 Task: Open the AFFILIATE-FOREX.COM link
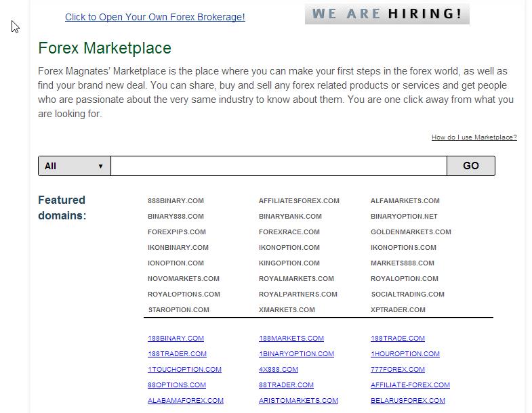[x=410, y=385]
